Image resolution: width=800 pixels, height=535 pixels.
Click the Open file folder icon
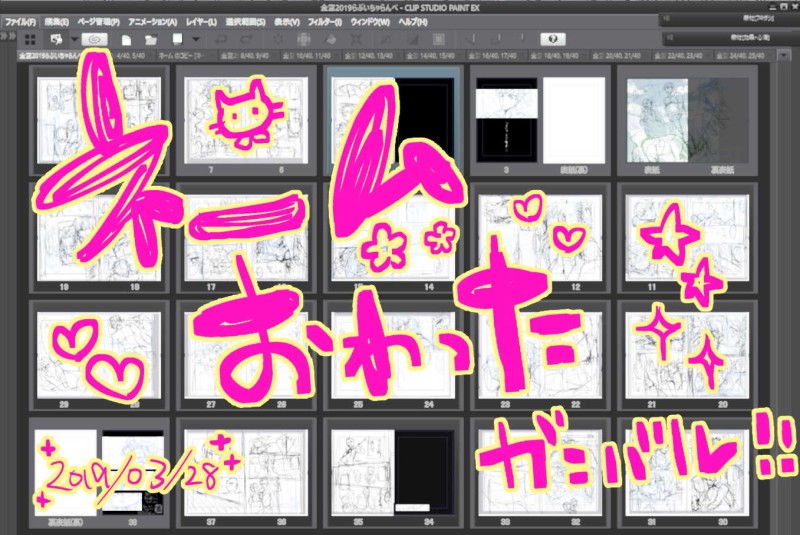151,39
